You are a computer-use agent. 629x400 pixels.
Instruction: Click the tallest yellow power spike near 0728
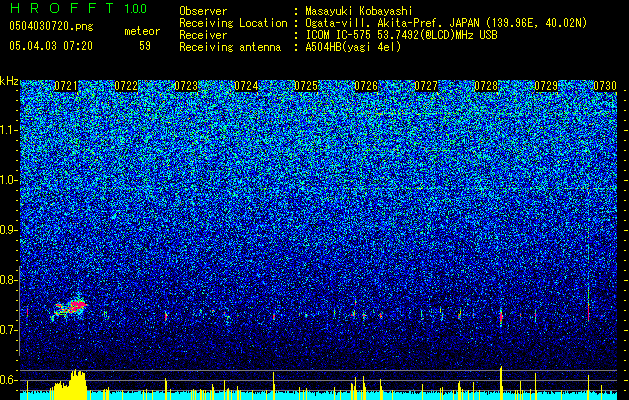coord(501,383)
